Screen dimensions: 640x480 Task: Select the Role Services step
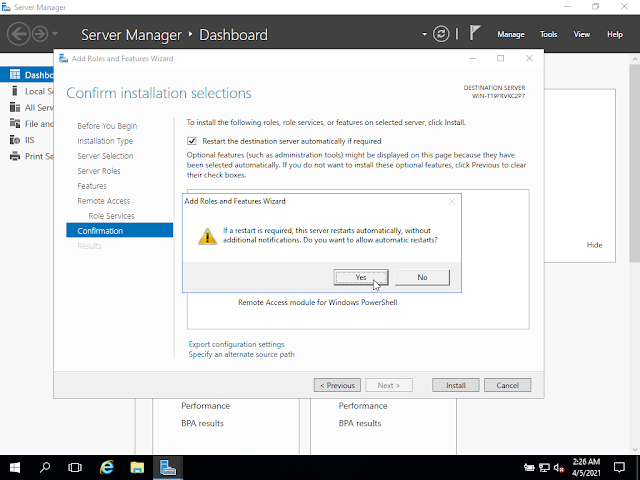(x=111, y=216)
